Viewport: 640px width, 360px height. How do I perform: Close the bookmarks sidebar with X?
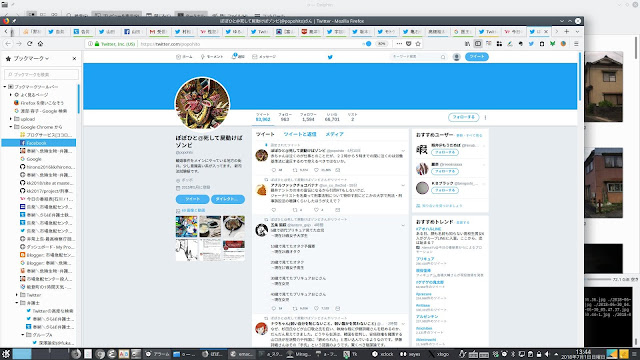click(x=74, y=59)
